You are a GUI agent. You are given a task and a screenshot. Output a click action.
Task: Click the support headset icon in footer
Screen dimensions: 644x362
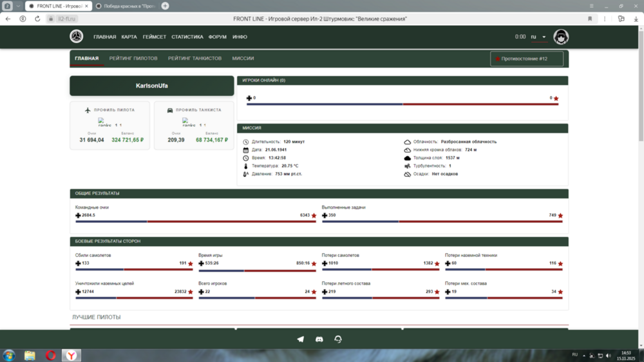338,339
